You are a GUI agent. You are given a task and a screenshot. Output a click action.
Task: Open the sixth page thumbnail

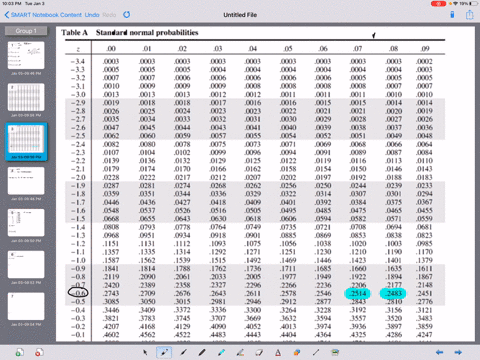pyautogui.click(x=26, y=264)
